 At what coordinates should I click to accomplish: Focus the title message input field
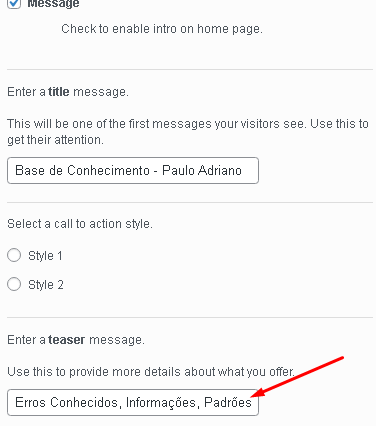tap(133, 171)
